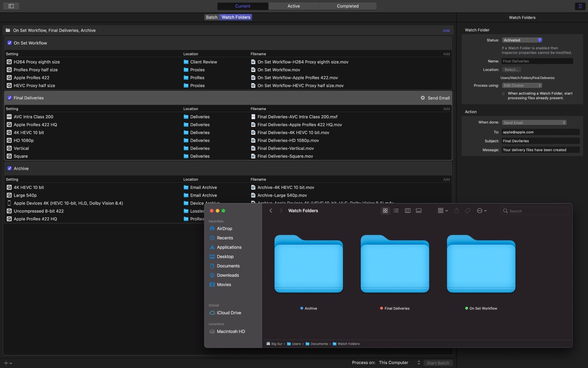This screenshot has height=368, width=588.
Task: Switch the Finder window to column view
Action: click(x=407, y=211)
